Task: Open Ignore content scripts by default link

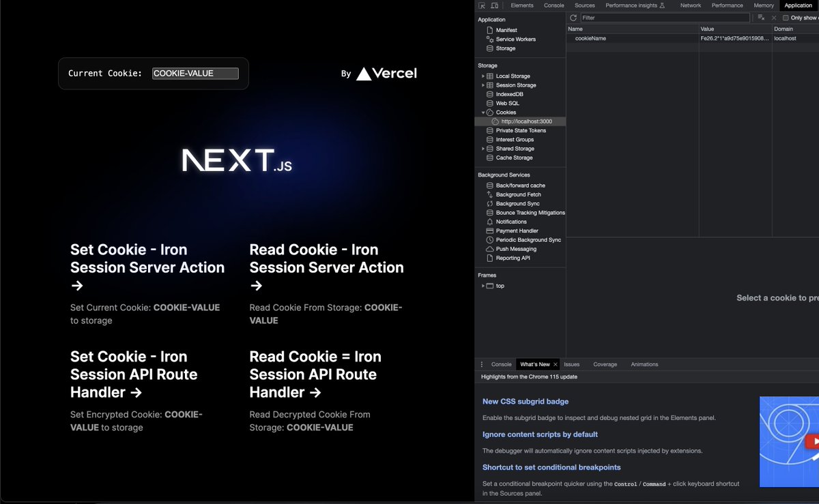Action: (540, 434)
